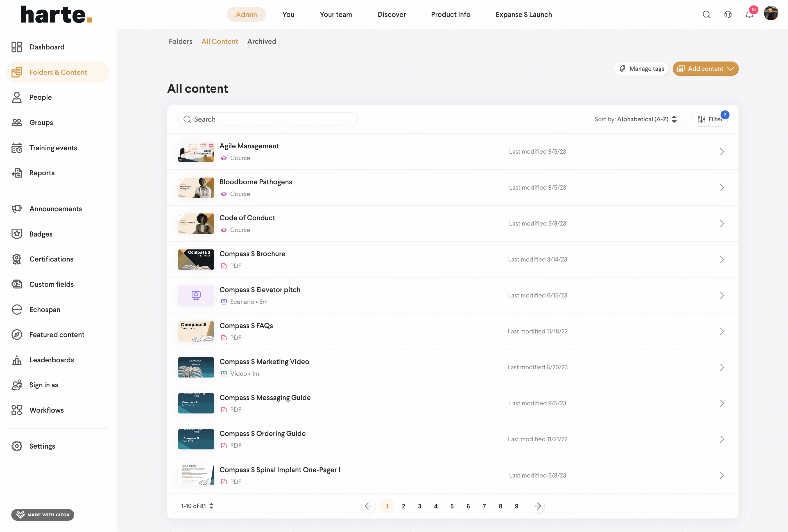Switch to the Archived tab
Viewport: 788px width, 532px height.
tap(261, 41)
